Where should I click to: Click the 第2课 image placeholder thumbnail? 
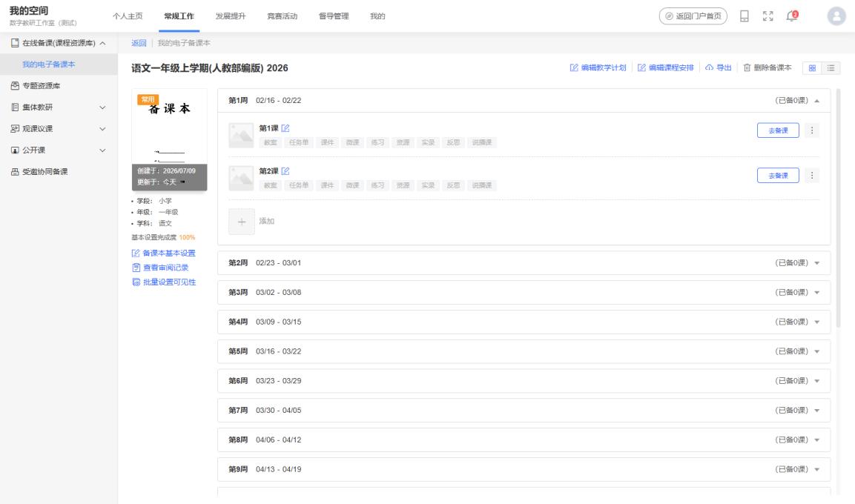point(241,178)
